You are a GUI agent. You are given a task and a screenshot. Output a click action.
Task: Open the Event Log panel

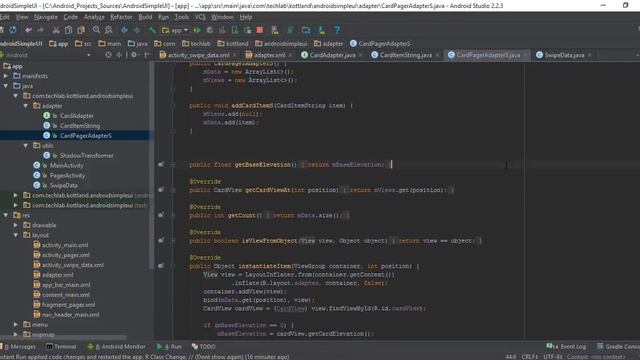pos(566,347)
